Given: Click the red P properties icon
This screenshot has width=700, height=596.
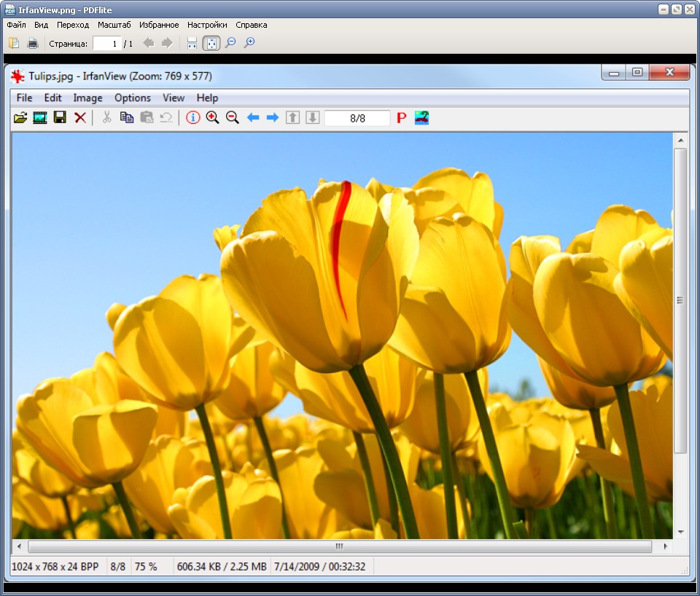Looking at the screenshot, I should (401, 118).
